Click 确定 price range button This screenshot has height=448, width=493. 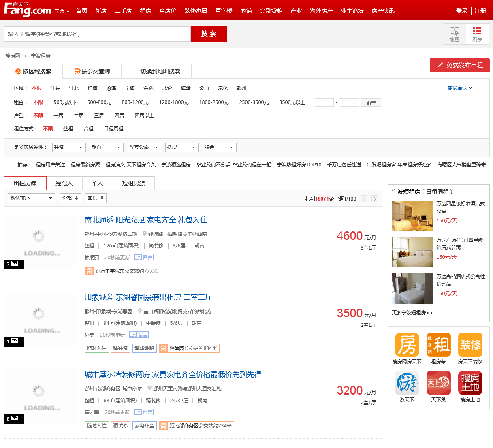tap(371, 103)
